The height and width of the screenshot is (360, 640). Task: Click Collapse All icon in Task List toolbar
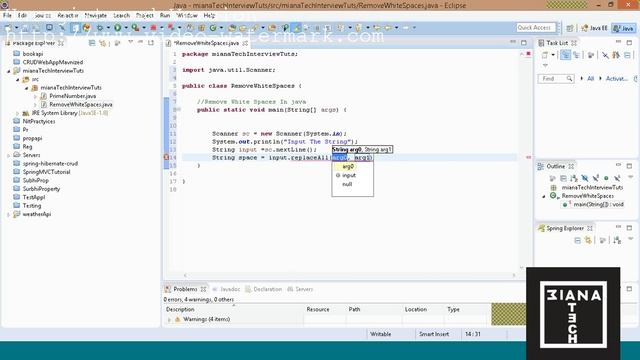click(627, 55)
